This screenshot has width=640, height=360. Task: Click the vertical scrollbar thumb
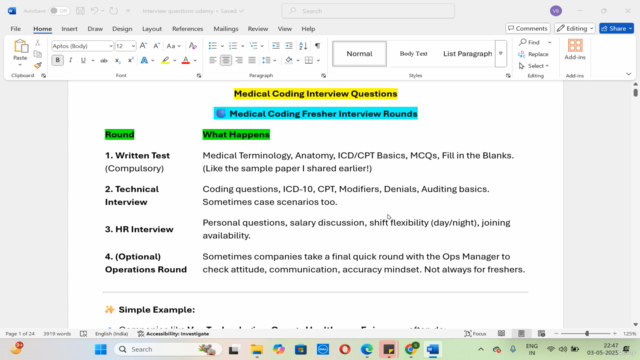click(636, 92)
